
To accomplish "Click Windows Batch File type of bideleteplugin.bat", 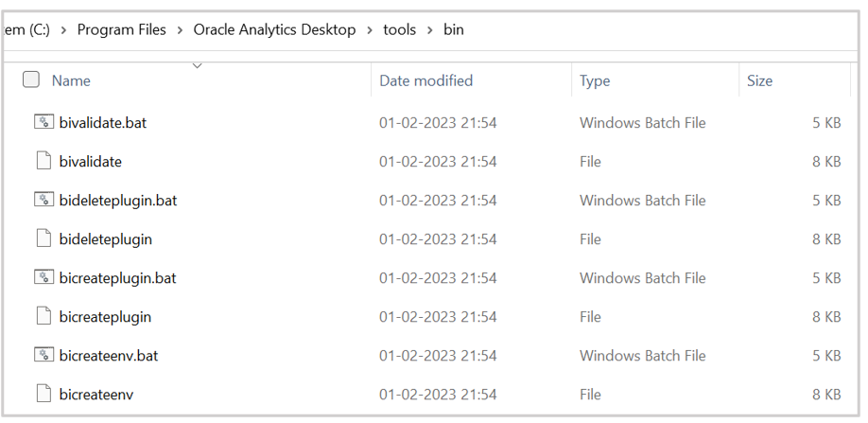I will (x=643, y=200).
